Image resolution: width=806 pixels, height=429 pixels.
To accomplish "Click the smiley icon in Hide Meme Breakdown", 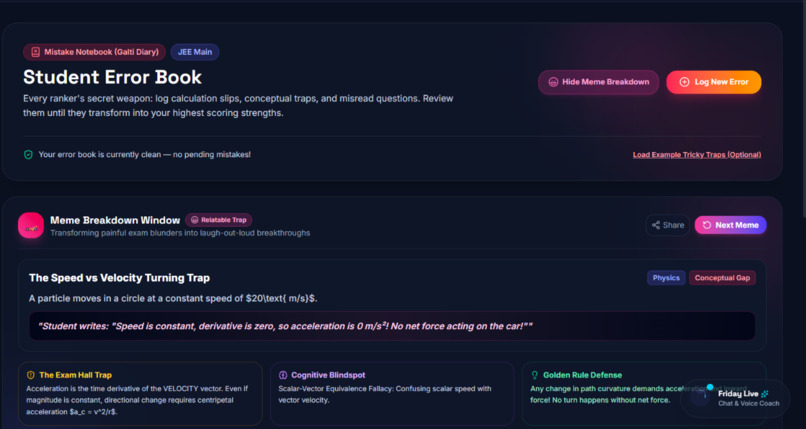I will 553,82.
